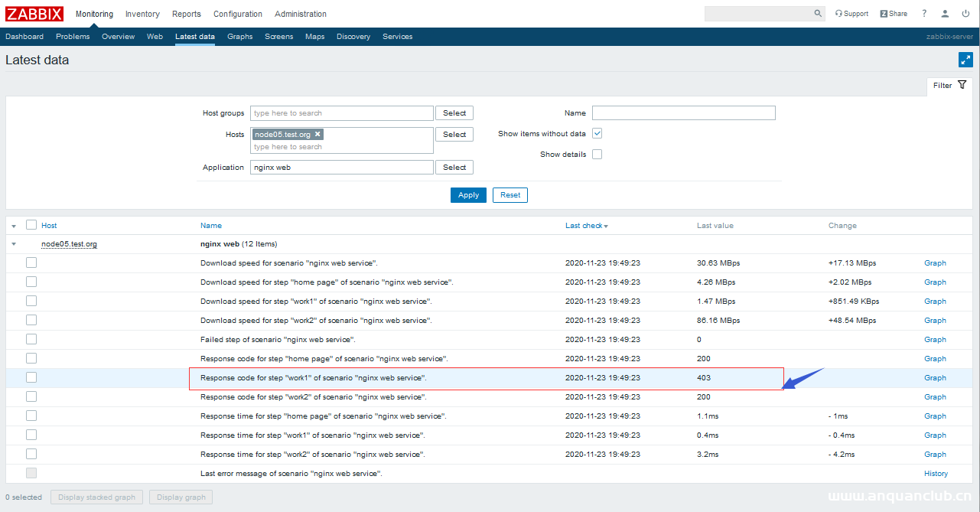Viewport: 980px width, 512px height.
Task: Collapse all hosts via leftmost header arrow
Action: pyautogui.click(x=14, y=225)
